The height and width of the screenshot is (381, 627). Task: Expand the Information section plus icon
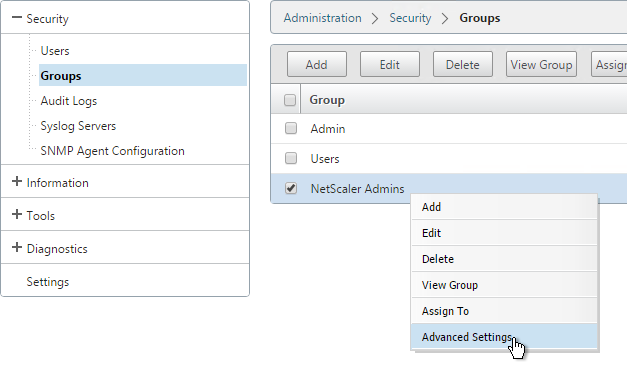[16, 182]
